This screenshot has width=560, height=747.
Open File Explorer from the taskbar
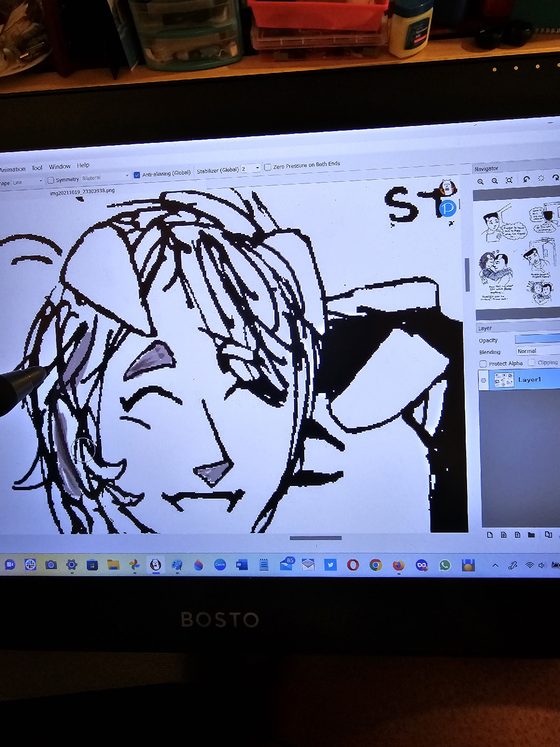[x=113, y=565]
